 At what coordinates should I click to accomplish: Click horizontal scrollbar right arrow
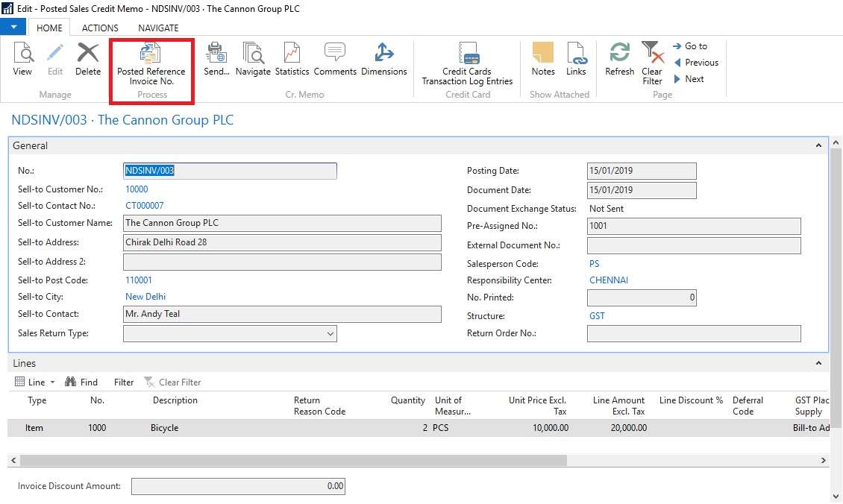click(x=823, y=461)
